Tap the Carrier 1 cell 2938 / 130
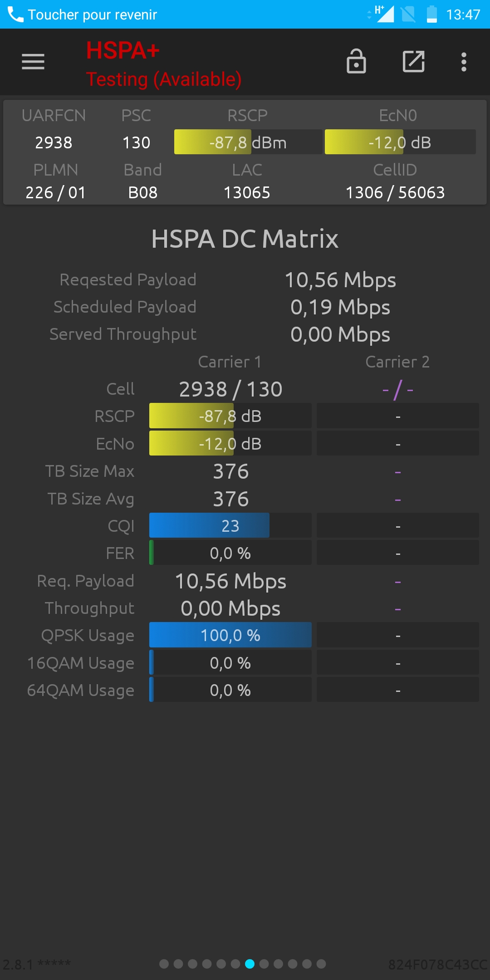This screenshot has height=980, width=490. [230, 389]
